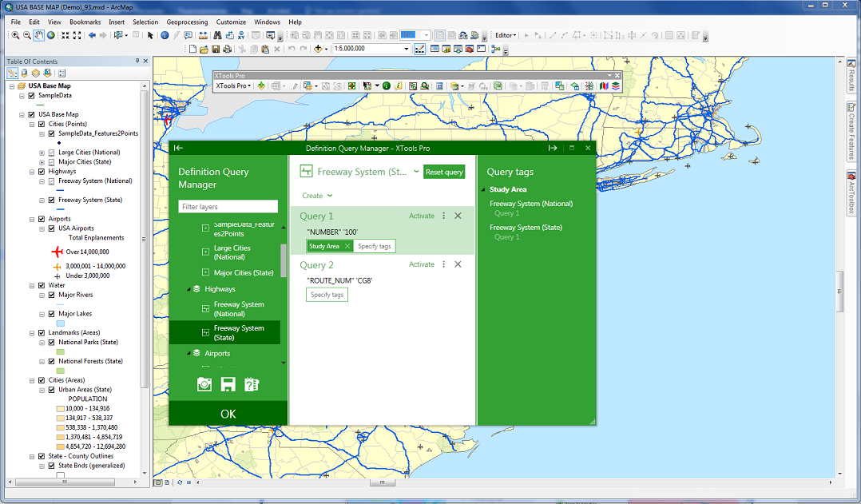
Task: Click the National Parks green symbol swatch
Action: (61, 352)
